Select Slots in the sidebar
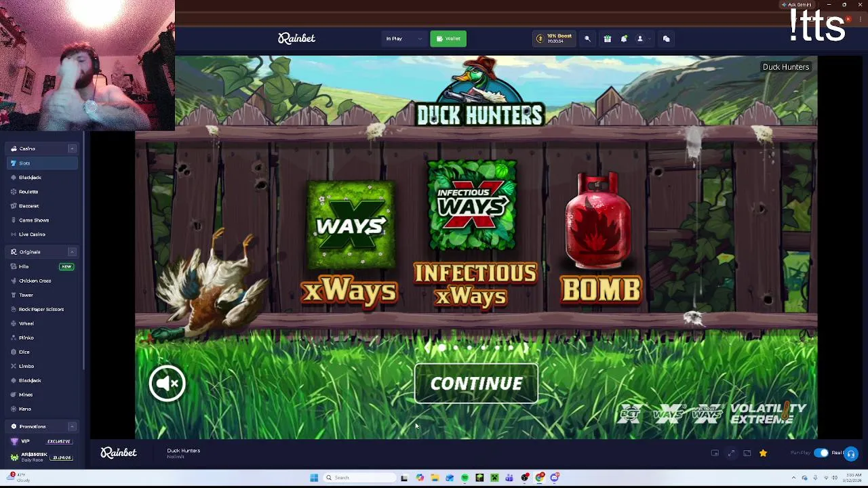Image resolution: width=868 pixels, height=488 pixels. [42, 163]
